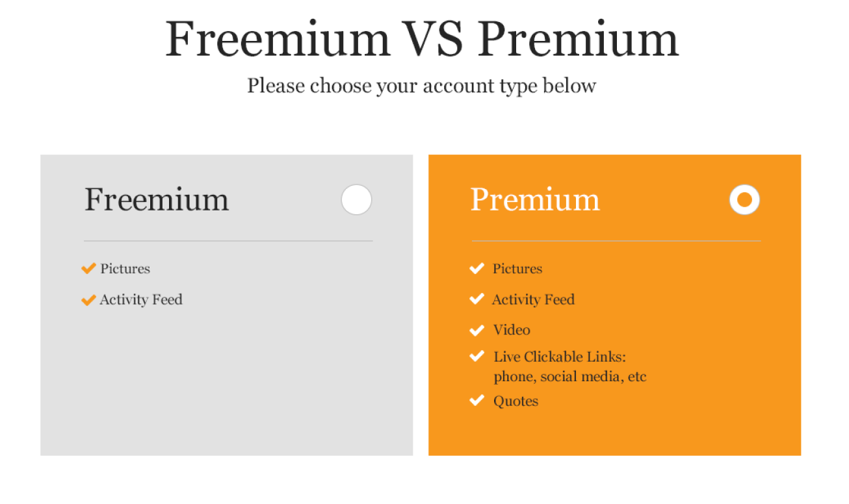Click the 'Please choose your account type' subtitle

point(421,86)
